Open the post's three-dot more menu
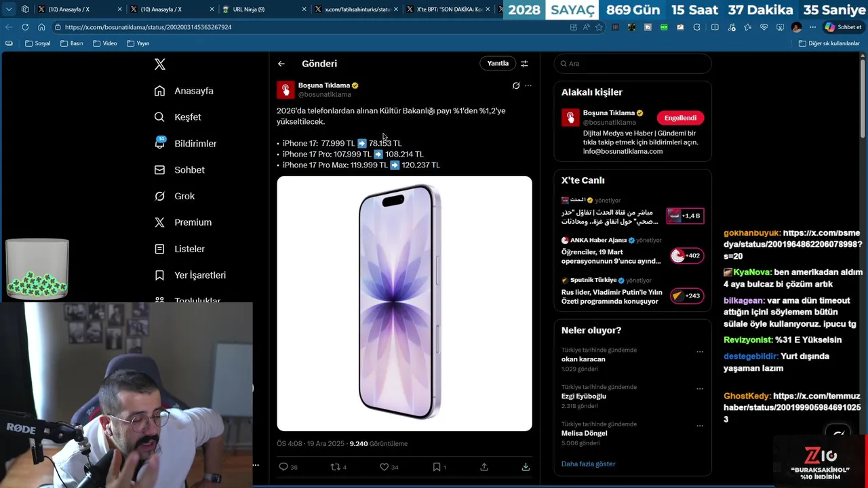Viewport: 868px width, 488px height. point(528,85)
